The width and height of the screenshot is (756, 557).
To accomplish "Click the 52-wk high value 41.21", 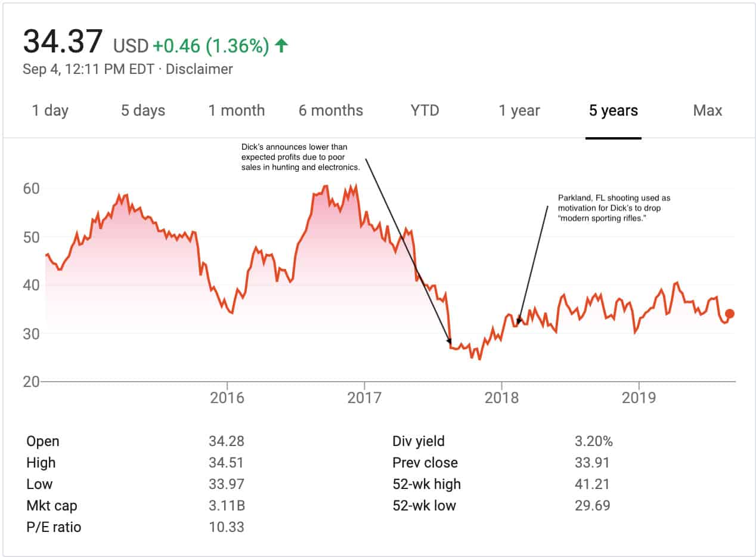I will (x=592, y=484).
